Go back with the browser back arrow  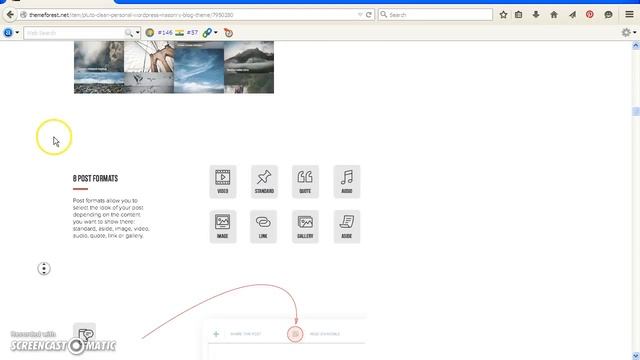click(10, 15)
